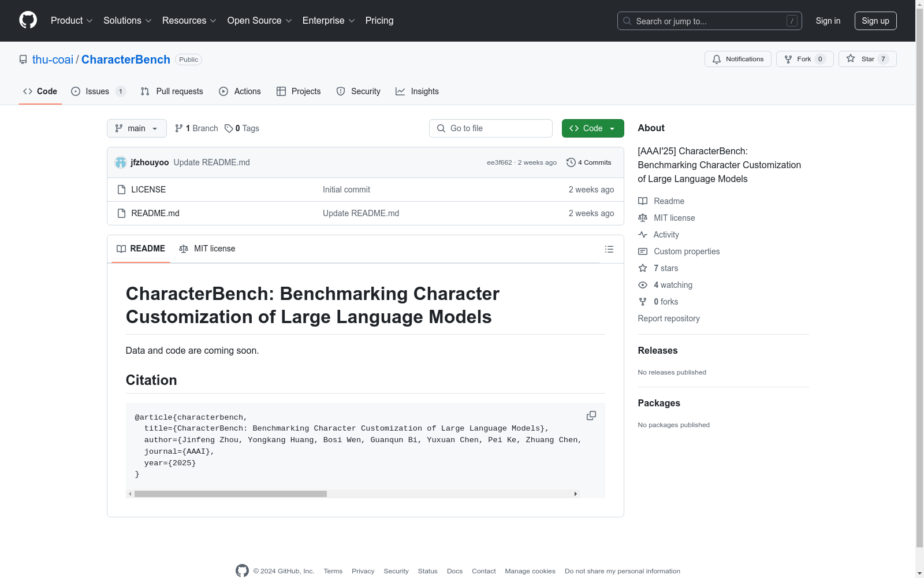Select the Code repository tab
This screenshot has width=924, height=578.
click(x=40, y=91)
